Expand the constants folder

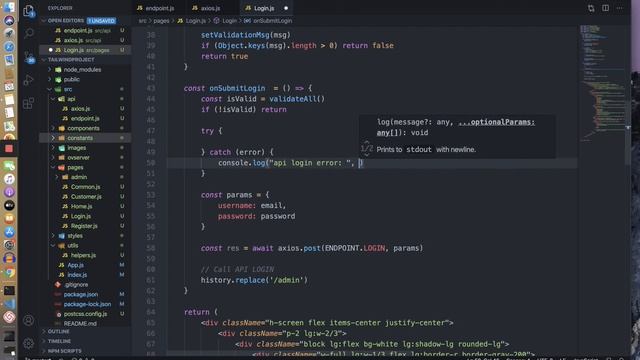pyautogui.click(x=80, y=138)
